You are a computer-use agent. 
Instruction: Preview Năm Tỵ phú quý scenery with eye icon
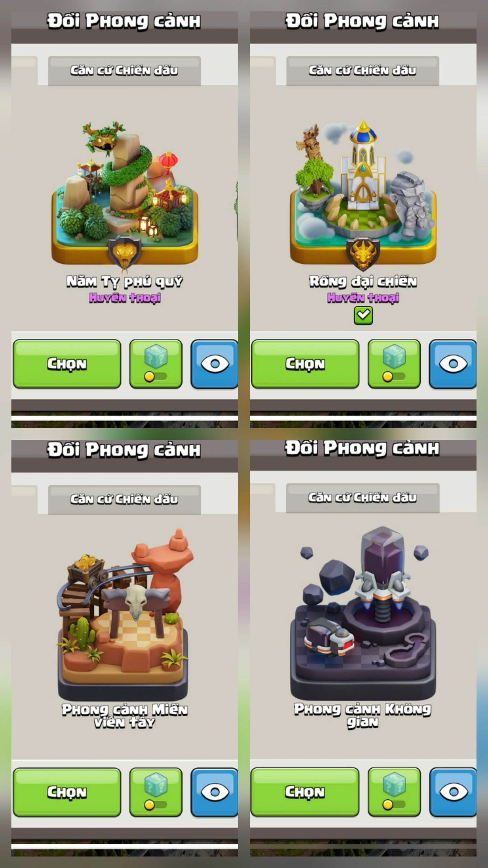click(215, 364)
